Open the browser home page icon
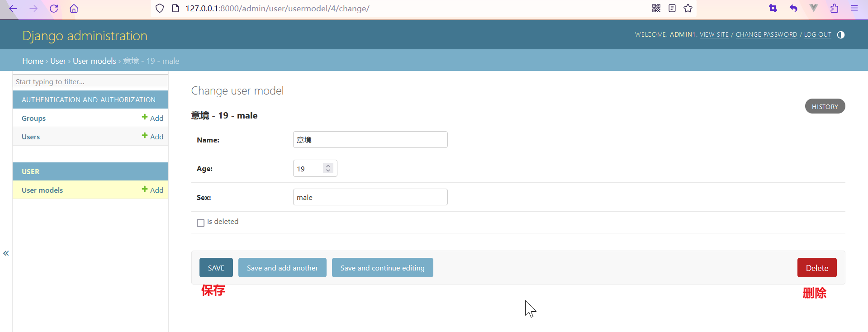The width and height of the screenshot is (868, 332). tap(74, 8)
